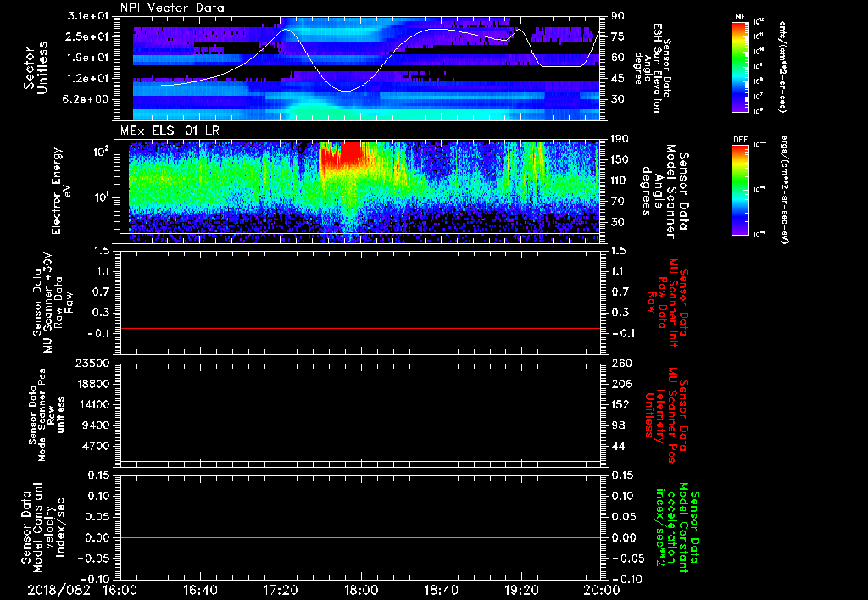Click the 10² electron energy tick label
Viewport: 868px width, 600px height.
pyautogui.click(x=101, y=151)
